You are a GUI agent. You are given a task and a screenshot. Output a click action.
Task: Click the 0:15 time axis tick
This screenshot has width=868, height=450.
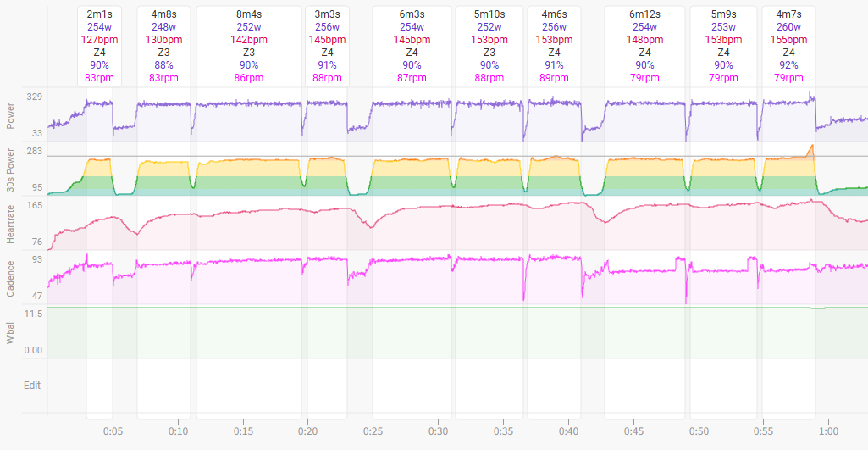click(243, 431)
